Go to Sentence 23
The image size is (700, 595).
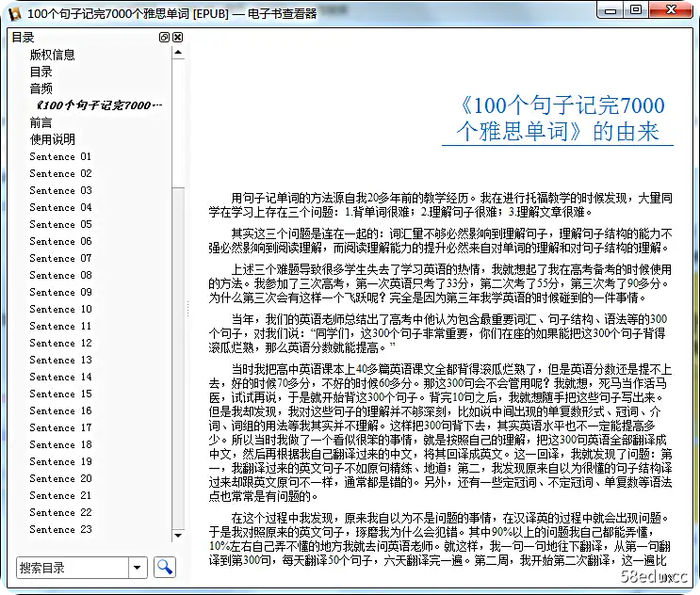click(x=60, y=529)
